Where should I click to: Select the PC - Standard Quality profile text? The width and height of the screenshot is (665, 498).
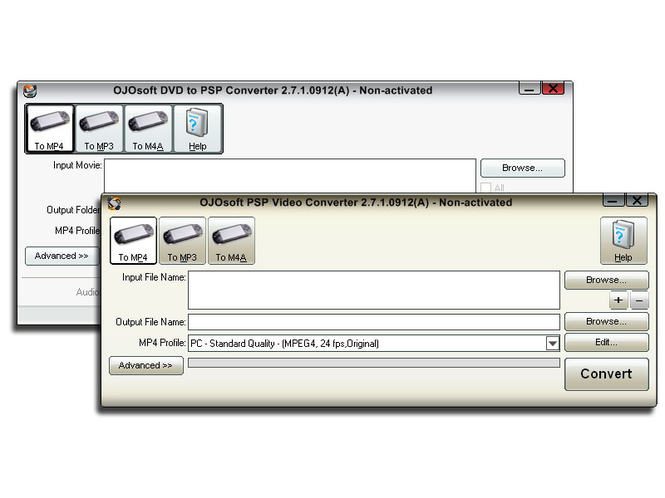point(285,343)
